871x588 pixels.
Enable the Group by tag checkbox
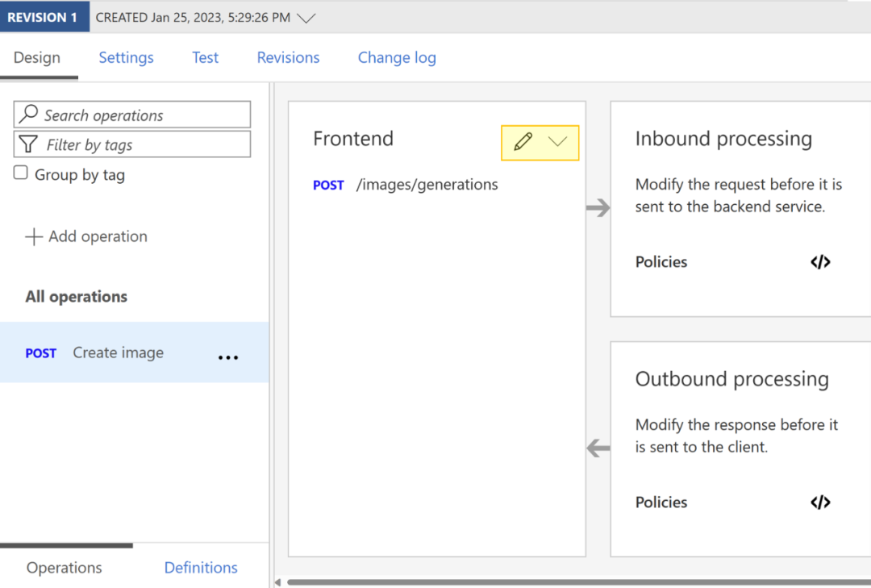(23, 173)
